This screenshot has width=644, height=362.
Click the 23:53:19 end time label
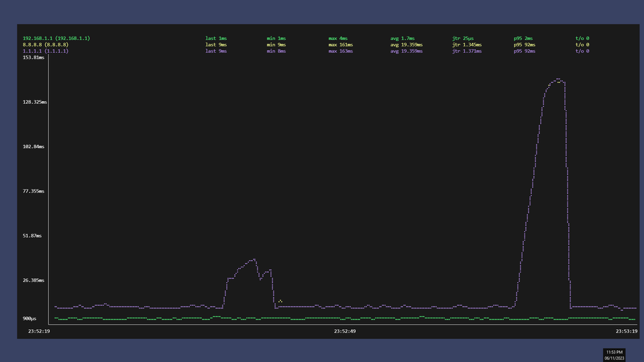pos(625,331)
